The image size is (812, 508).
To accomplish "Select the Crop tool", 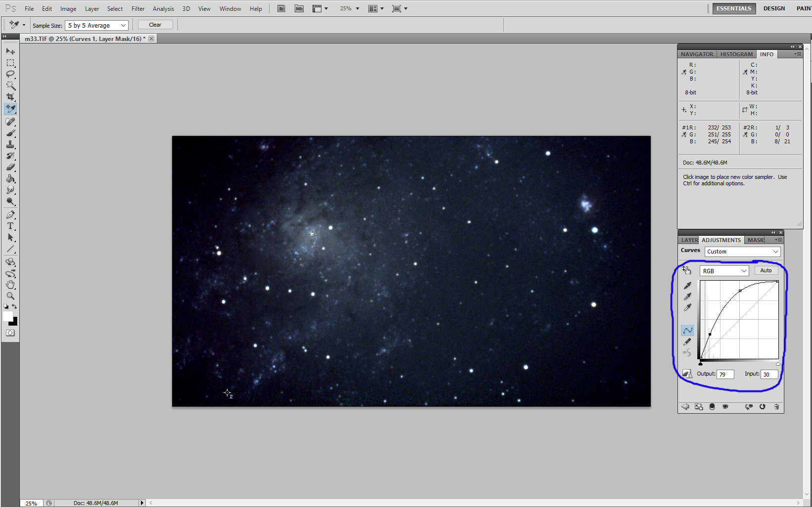I will click(x=10, y=97).
